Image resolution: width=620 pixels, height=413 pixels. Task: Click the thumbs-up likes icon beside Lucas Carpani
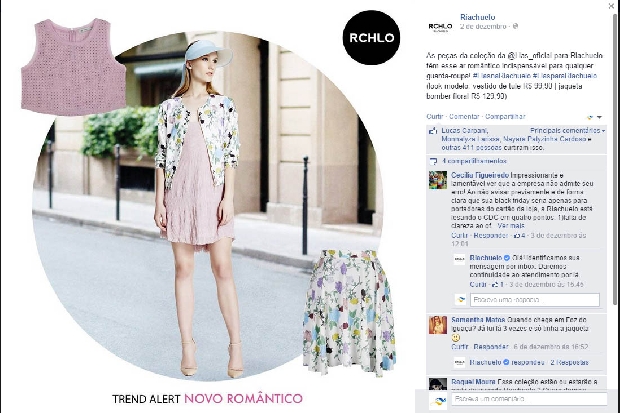(x=433, y=131)
